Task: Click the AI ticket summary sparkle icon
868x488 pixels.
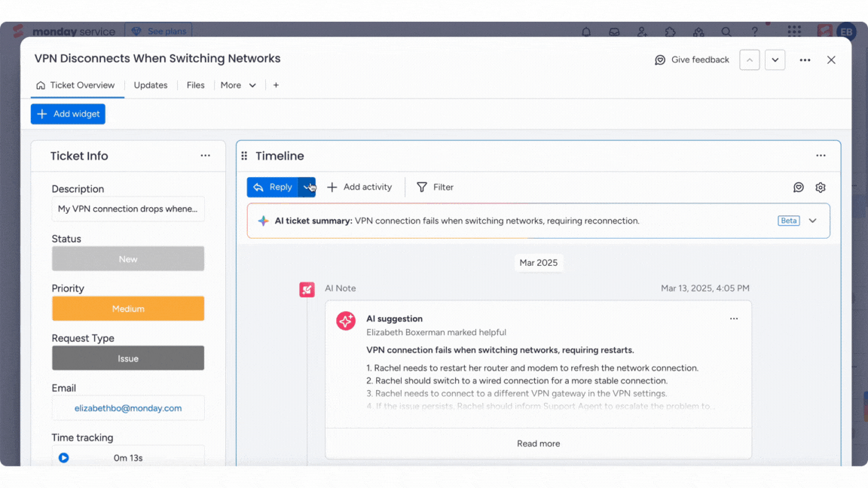Action: coord(263,221)
